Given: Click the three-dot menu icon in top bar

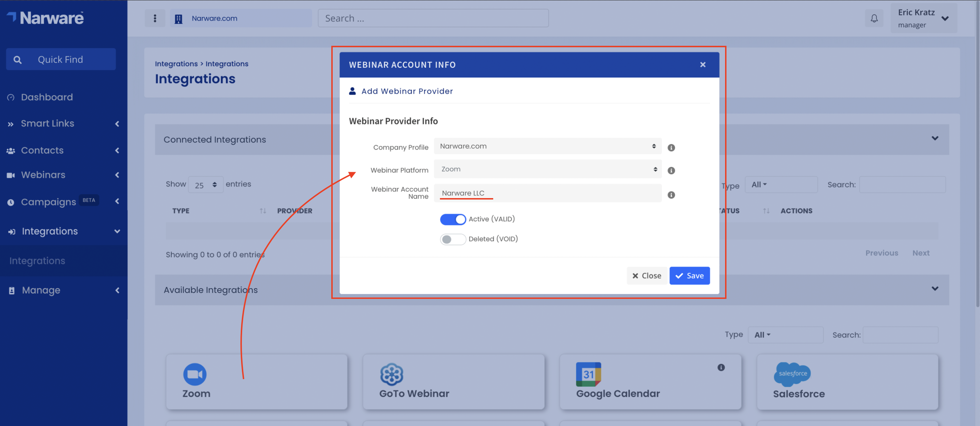Looking at the screenshot, I should (x=155, y=18).
